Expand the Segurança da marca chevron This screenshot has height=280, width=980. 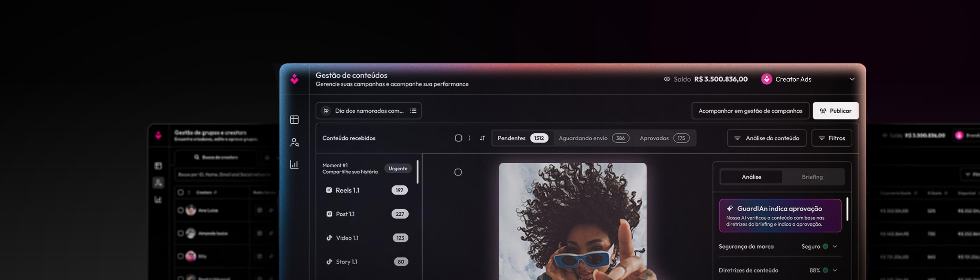tap(835, 247)
